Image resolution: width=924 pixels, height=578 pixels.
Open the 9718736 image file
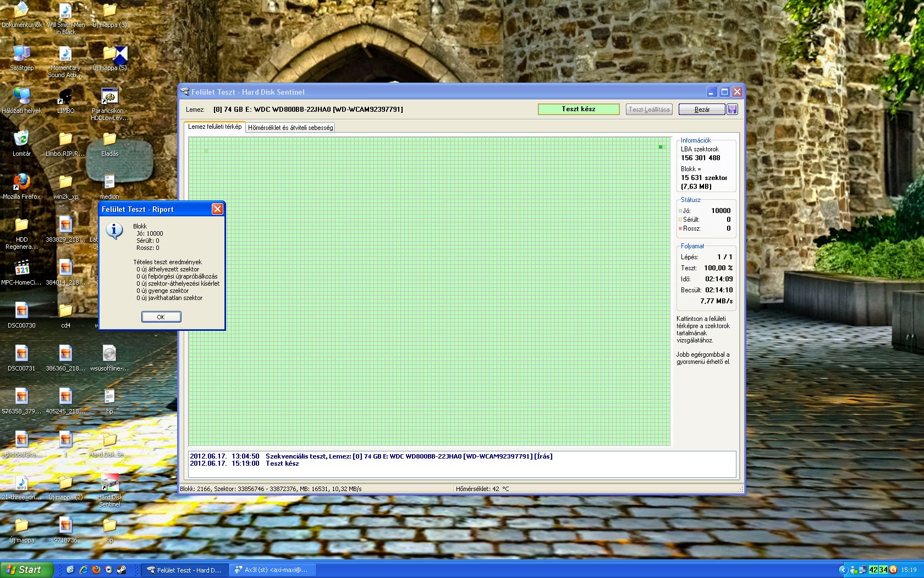coord(65,531)
